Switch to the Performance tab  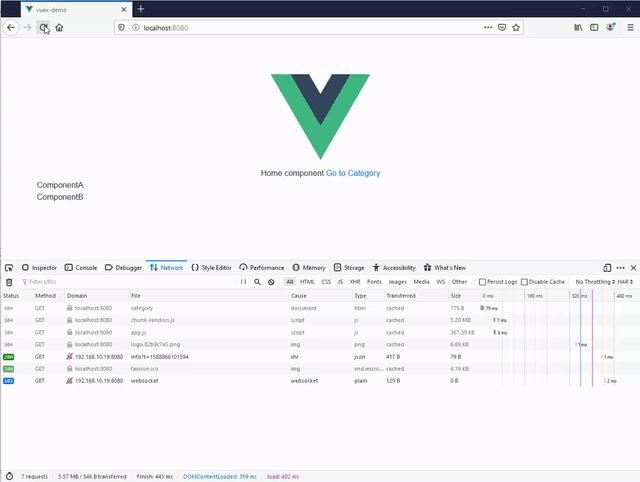(262, 268)
